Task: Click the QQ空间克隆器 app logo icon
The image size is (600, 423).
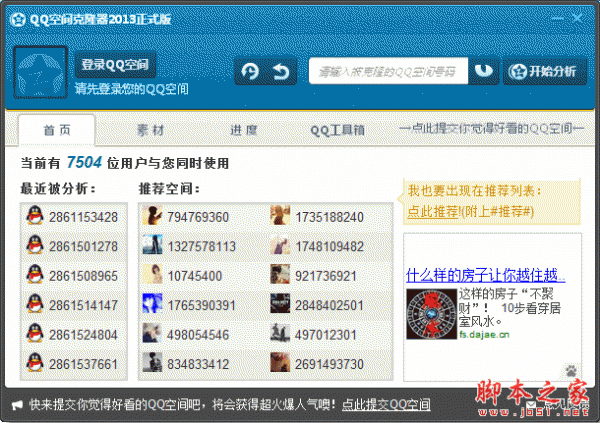Action: pos(18,19)
